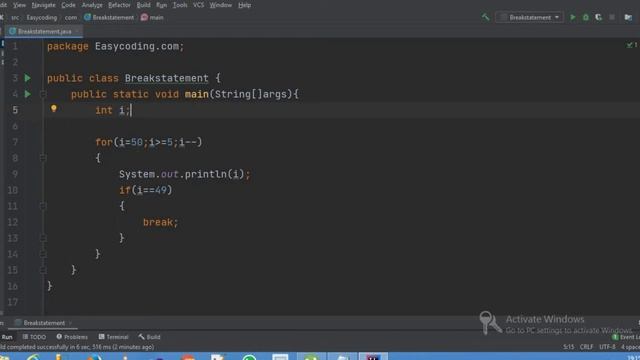The image size is (640, 360).
Task: Click the Build tool window hammer icon
Action: [142, 337]
